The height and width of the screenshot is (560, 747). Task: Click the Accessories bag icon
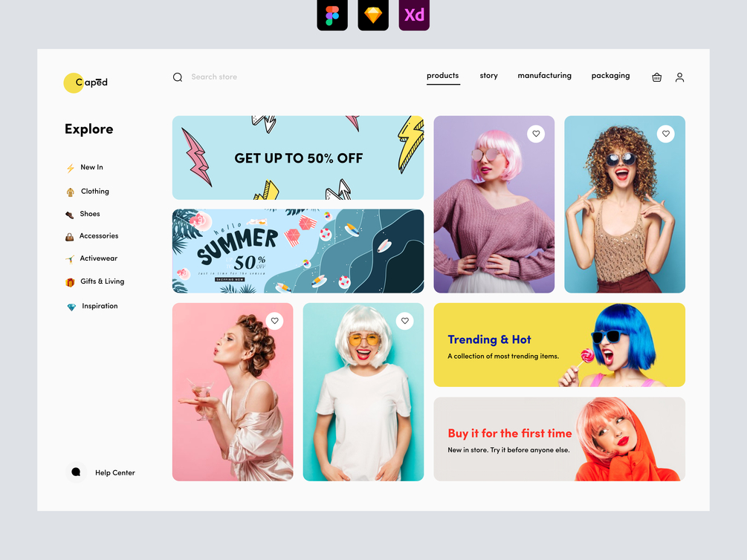click(70, 237)
